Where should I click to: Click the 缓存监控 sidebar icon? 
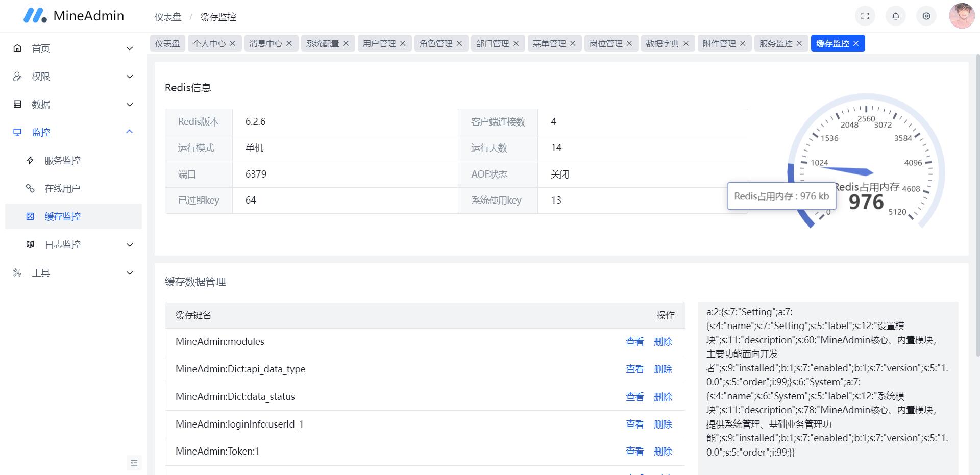30,216
